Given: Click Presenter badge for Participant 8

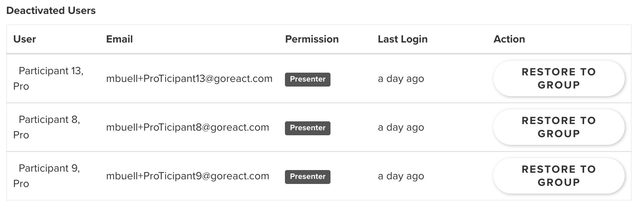Looking at the screenshot, I should tap(308, 128).
